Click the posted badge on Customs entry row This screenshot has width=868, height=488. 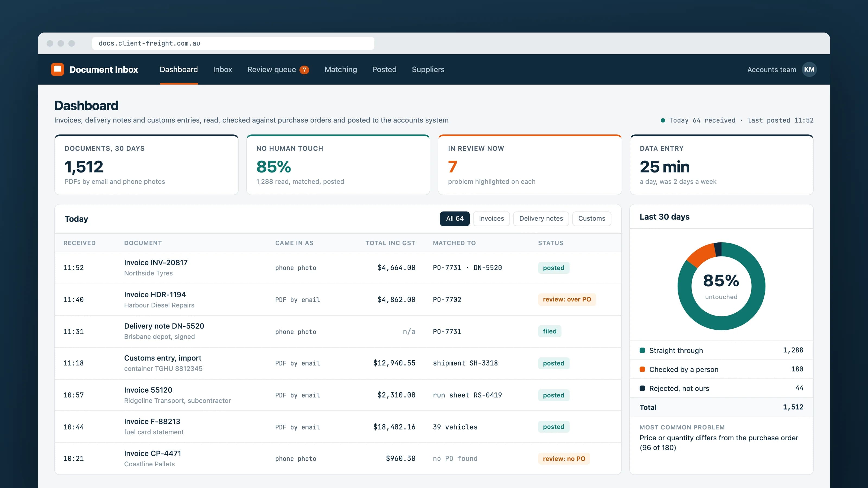(x=553, y=363)
